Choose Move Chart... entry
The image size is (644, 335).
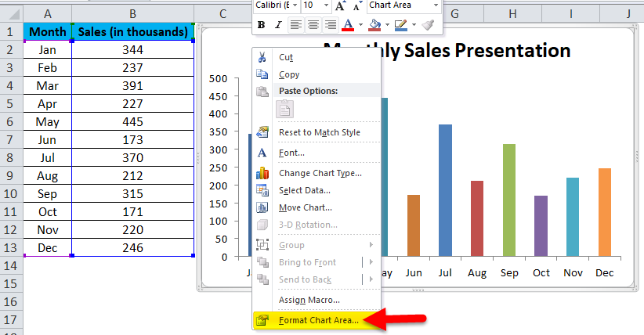[306, 207]
